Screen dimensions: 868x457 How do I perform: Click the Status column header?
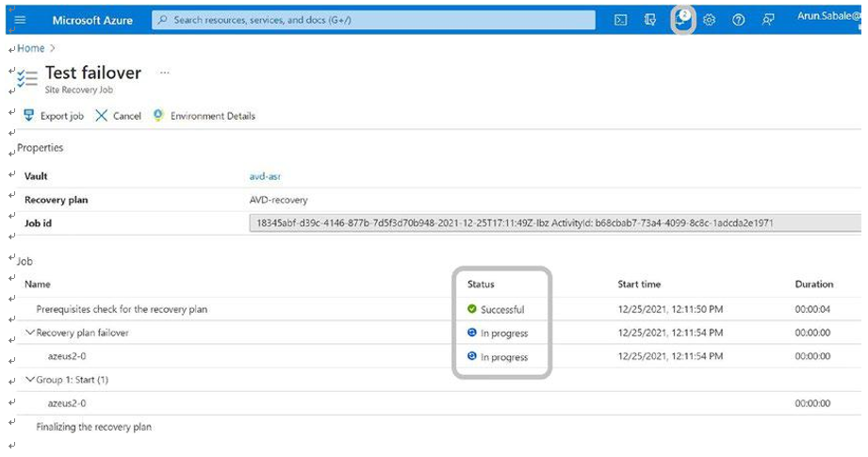coord(481,284)
